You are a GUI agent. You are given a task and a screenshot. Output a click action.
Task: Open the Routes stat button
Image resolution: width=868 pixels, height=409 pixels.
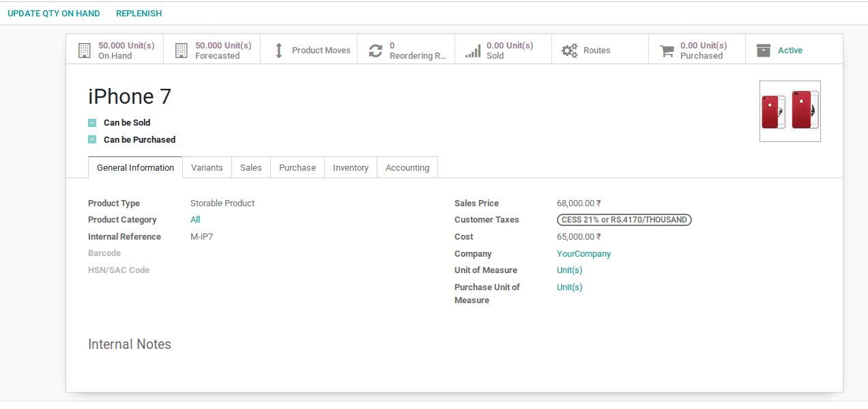(x=600, y=51)
